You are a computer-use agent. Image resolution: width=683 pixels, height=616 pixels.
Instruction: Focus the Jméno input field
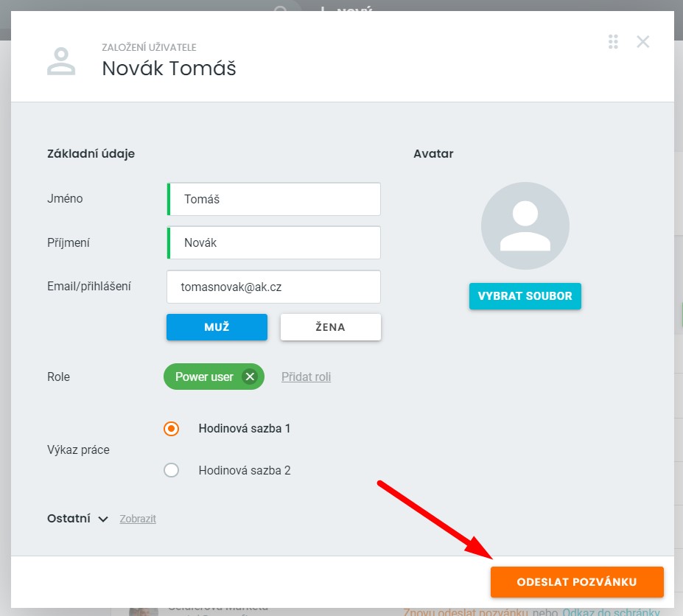pos(274,199)
